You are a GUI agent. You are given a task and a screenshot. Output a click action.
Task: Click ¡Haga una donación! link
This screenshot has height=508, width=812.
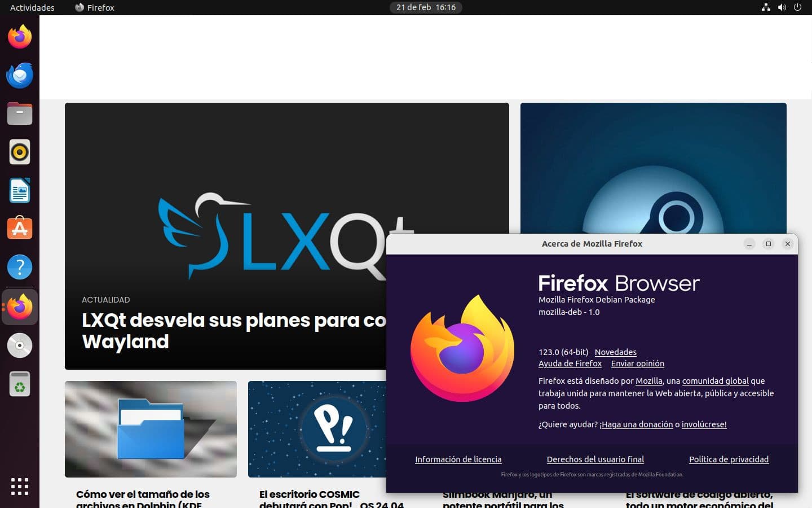(636, 424)
